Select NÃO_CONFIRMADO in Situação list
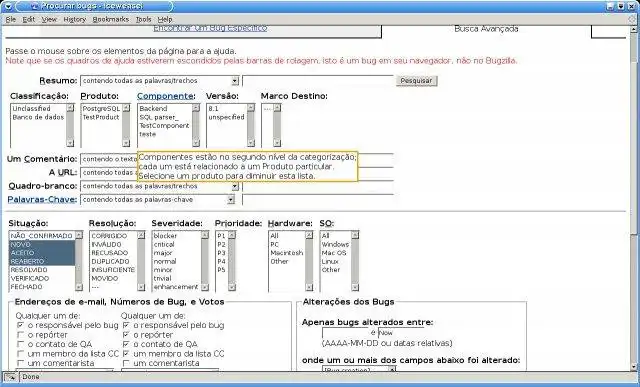This screenshot has width=640, height=387. tap(42, 236)
